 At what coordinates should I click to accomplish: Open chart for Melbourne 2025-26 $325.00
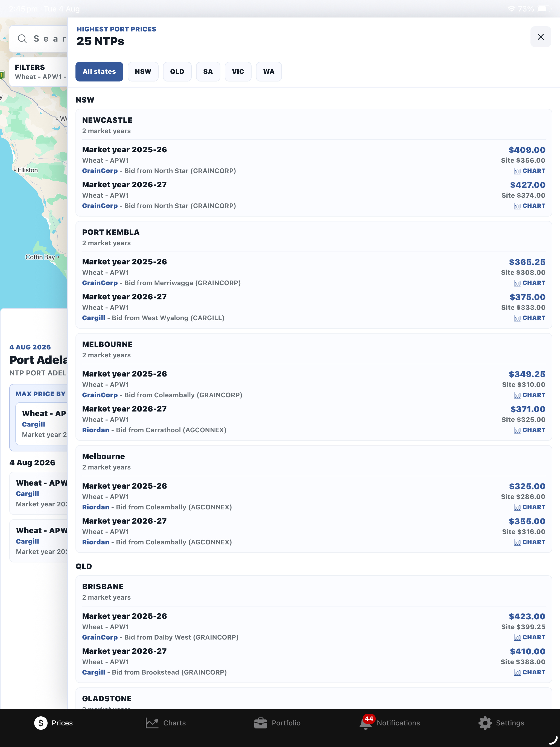(529, 507)
